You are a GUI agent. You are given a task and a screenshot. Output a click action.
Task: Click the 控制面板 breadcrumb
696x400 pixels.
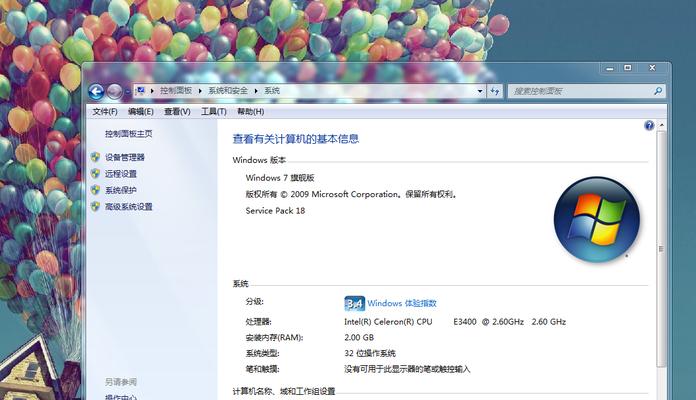click(176, 91)
